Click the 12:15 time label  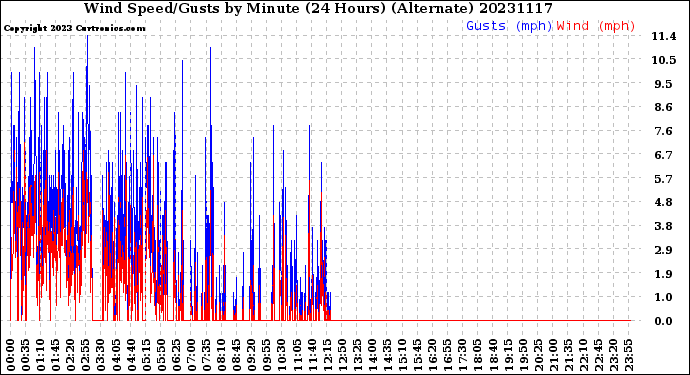[x=327, y=356]
